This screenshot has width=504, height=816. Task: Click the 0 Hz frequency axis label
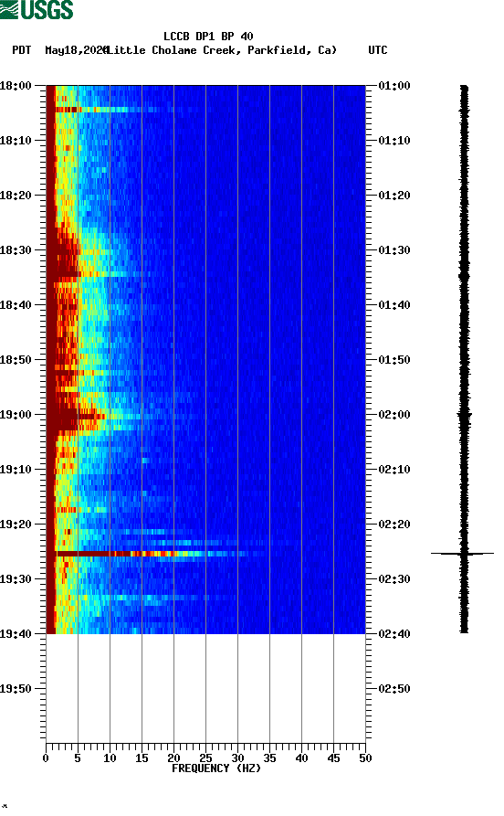coord(46,758)
